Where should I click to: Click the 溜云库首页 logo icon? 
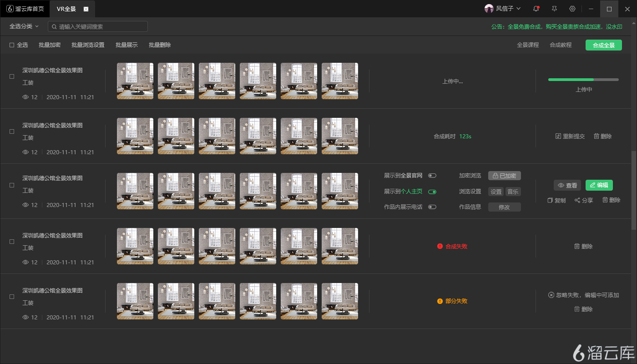tap(10, 9)
